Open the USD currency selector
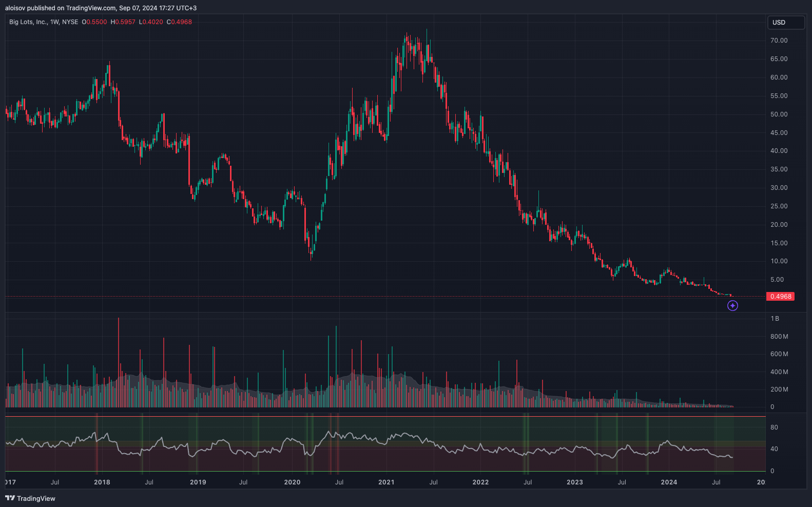Viewport: 812px width, 507px height. click(786, 23)
